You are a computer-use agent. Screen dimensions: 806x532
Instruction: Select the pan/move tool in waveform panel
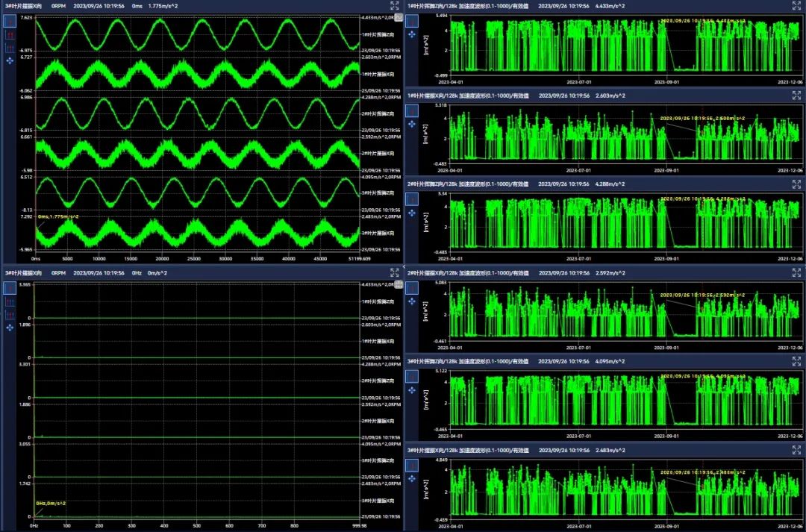click(x=10, y=60)
